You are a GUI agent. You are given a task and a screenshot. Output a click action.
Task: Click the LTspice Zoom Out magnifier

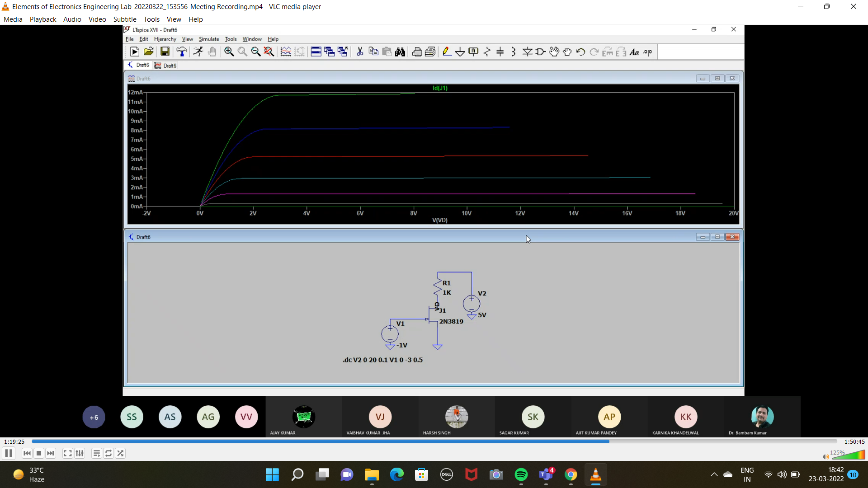[256, 52]
